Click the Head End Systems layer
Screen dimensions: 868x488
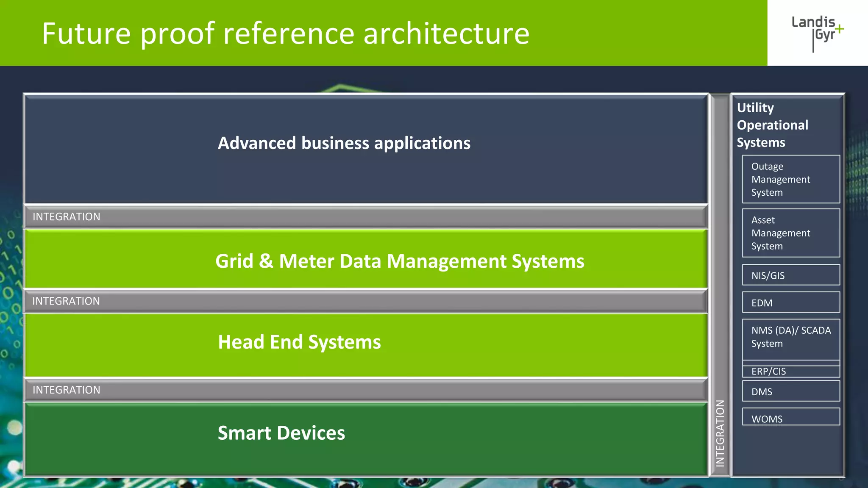pos(366,346)
